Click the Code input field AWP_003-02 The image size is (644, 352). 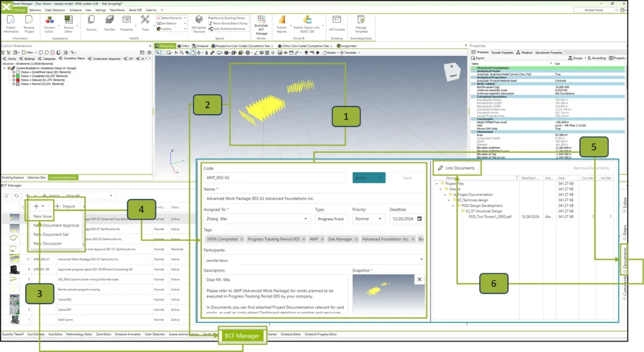tap(276, 178)
